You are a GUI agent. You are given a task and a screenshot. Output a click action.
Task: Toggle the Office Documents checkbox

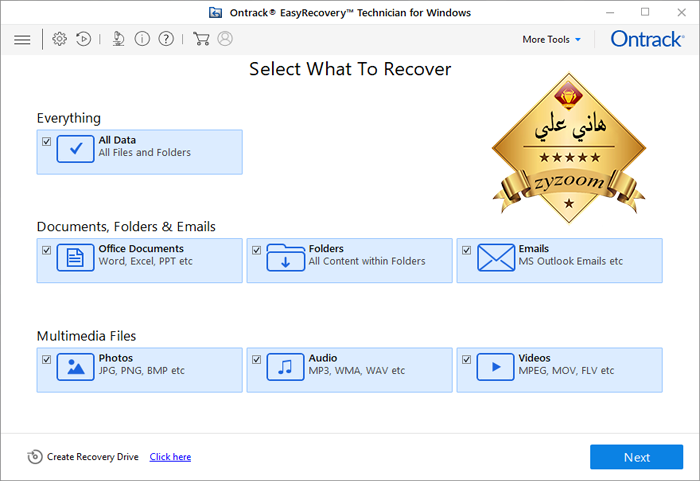coord(46,250)
